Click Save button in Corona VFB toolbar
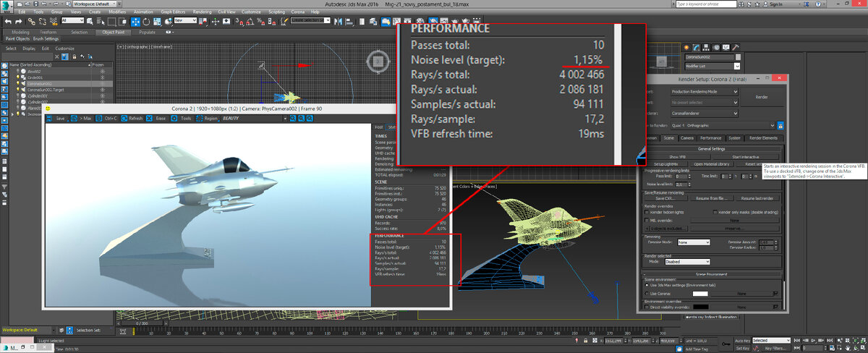This screenshot has width=868, height=353. tap(55, 118)
